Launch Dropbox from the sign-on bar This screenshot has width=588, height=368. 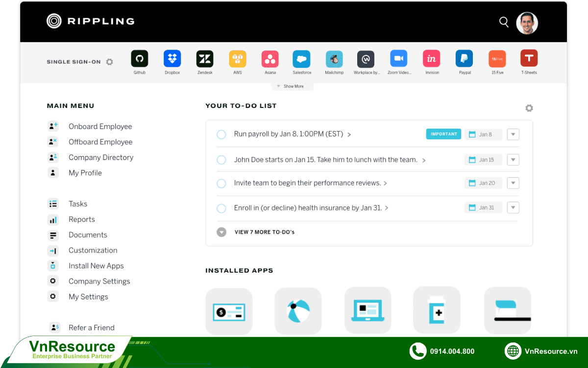(172, 59)
